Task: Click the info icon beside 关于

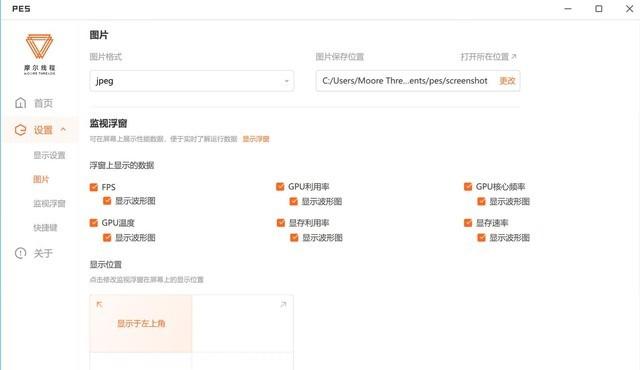Action: point(20,253)
